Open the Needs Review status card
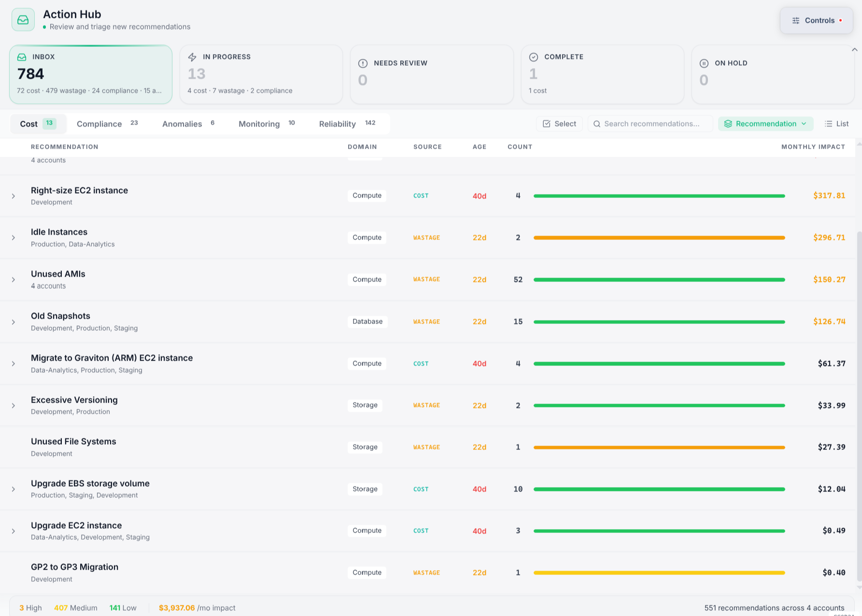This screenshot has height=616, width=862. tap(432, 74)
